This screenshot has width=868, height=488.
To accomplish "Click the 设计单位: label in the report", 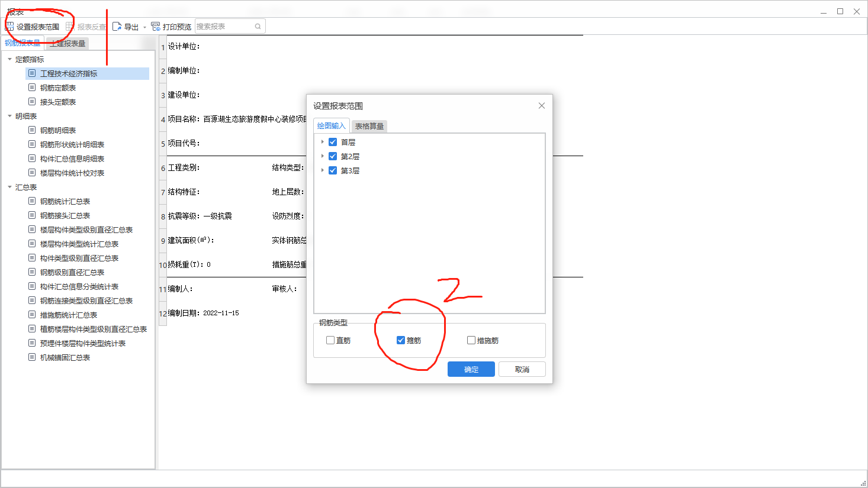I will [184, 46].
